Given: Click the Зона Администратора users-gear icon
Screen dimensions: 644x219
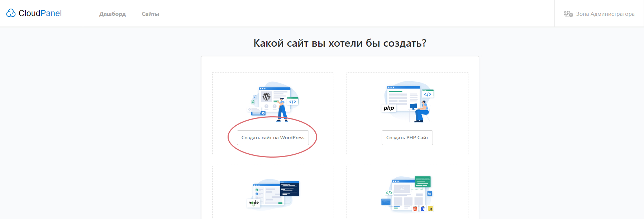Looking at the screenshot, I should point(568,14).
